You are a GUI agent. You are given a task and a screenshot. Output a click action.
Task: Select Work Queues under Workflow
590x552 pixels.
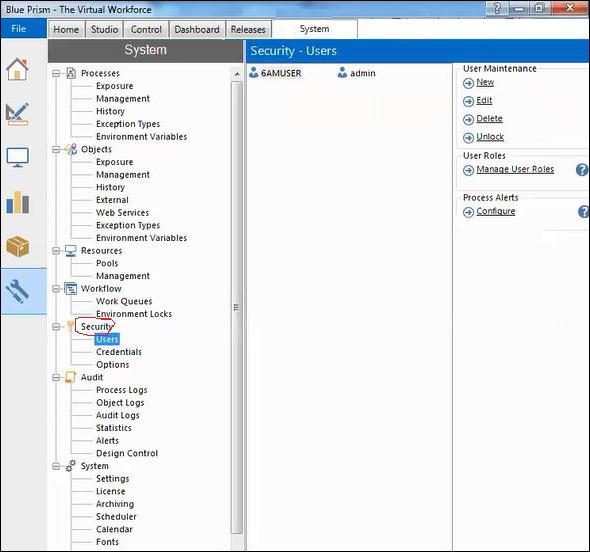[x=124, y=301]
